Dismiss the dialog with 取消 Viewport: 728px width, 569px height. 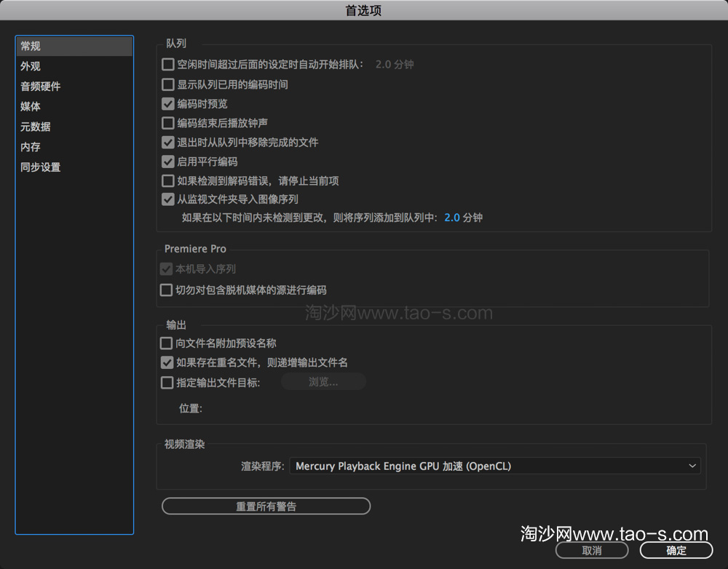pyautogui.click(x=591, y=551)
